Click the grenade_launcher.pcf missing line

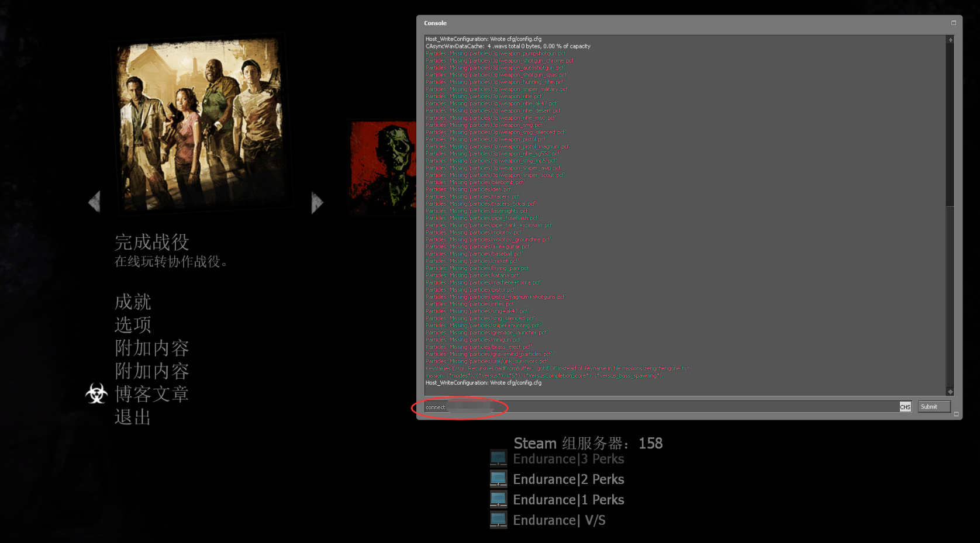pyautogui.click(x=486, y=333)
